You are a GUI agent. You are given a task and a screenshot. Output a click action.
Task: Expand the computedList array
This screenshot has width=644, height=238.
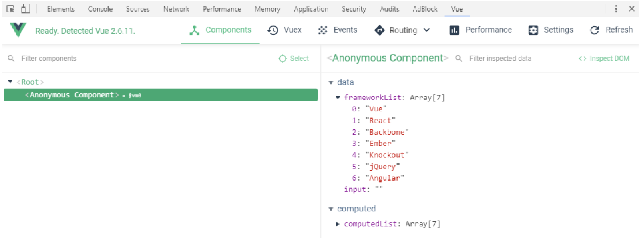coord(338,224)
